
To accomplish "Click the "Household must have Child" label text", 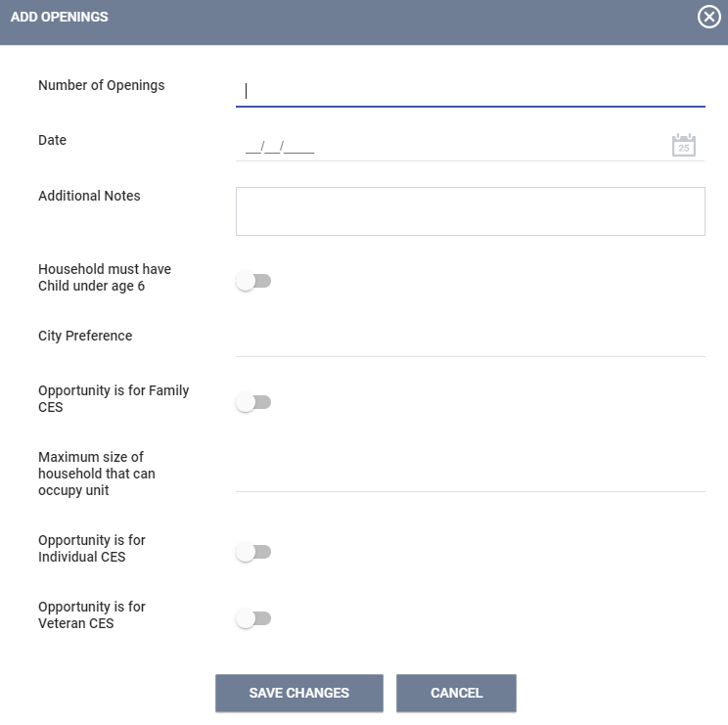I will (105, 277).
